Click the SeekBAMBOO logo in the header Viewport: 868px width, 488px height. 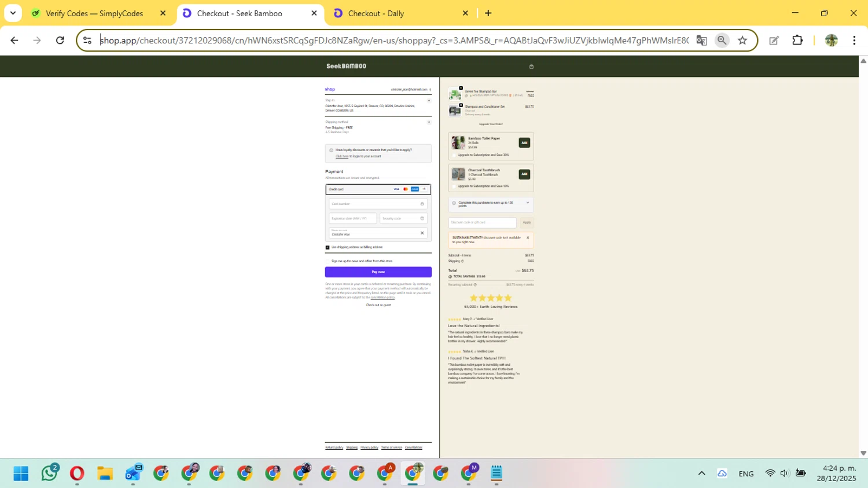pos(346,66)
